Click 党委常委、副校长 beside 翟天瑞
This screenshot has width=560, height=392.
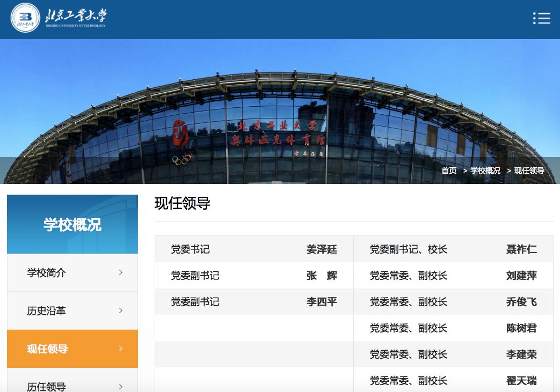tap(409, 381)
